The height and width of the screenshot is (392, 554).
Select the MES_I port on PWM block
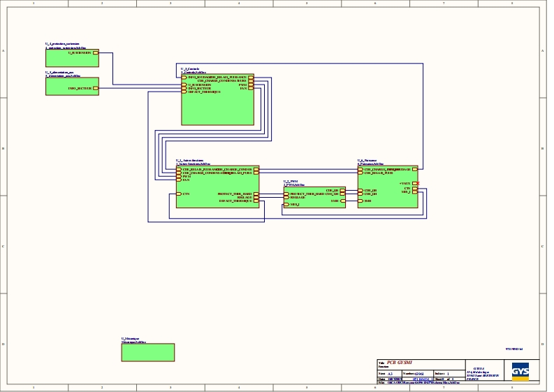tap(286, 205)
